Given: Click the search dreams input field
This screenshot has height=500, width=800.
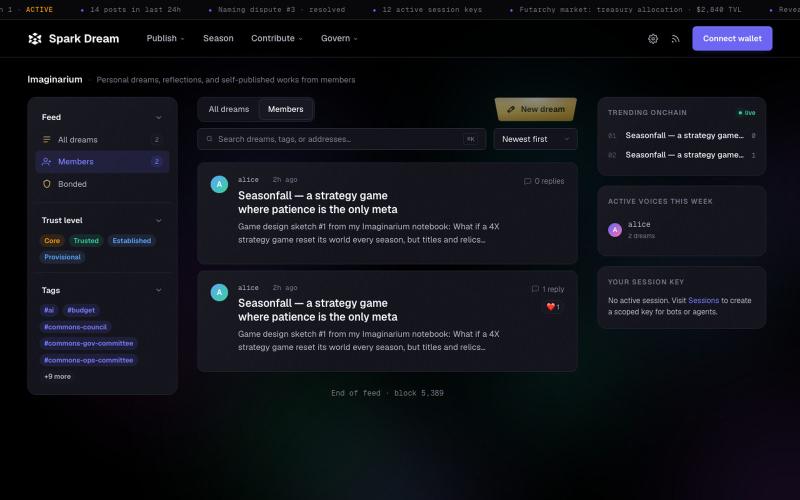Looking at the screenshot, I should (x=341, y=139).
